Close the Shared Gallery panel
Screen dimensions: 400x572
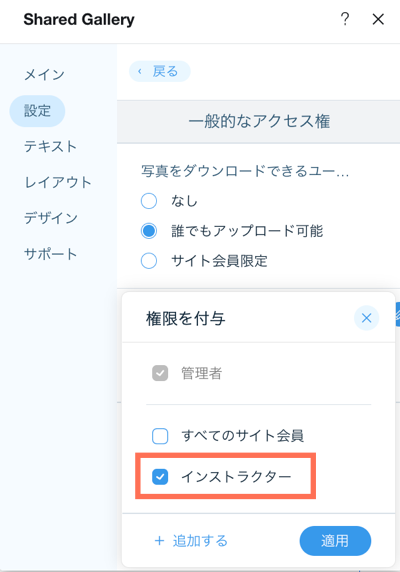378,19
